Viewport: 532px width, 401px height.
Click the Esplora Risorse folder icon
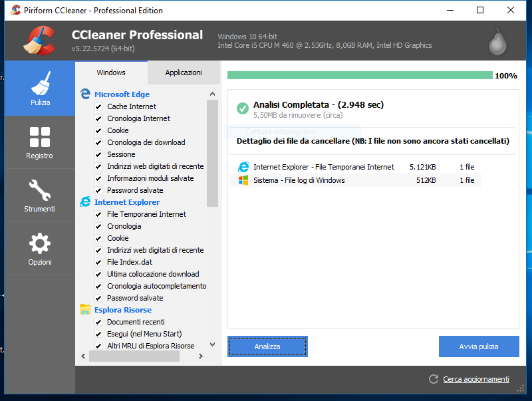(x=85, y=310)
